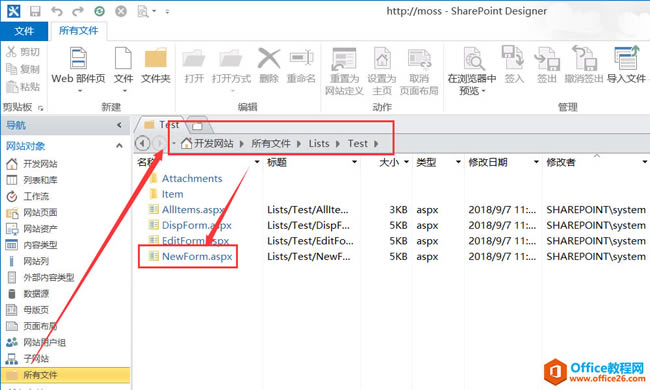Click the Save icon in quick access toolbar
This screenshot has width=650, height=390.
point(35,11)
